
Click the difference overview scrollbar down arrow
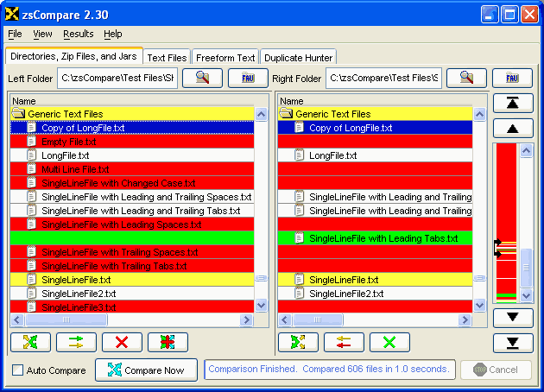click(527, 295)
